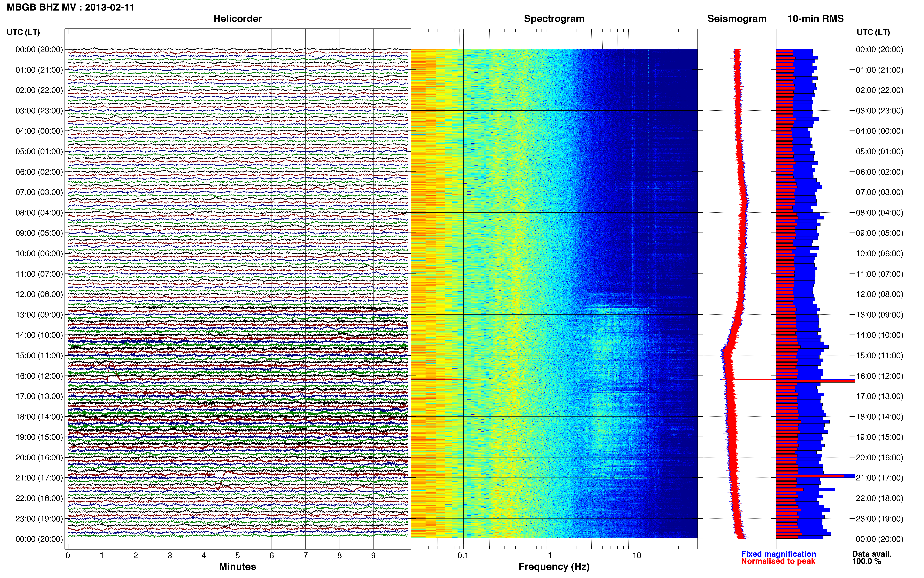Click the 'Fixed magnification' legend text
The image size is (924, 578).
[x=778, y=554]
